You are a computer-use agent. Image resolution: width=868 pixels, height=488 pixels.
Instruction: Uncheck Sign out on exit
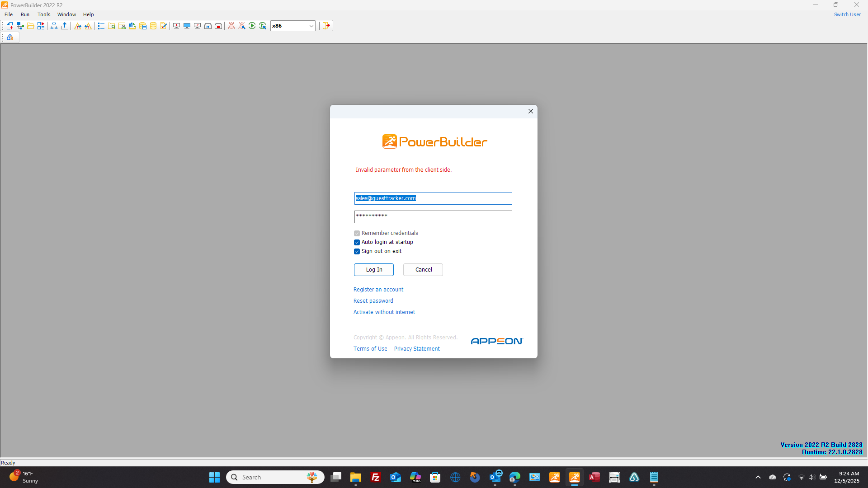click(357, 251)
